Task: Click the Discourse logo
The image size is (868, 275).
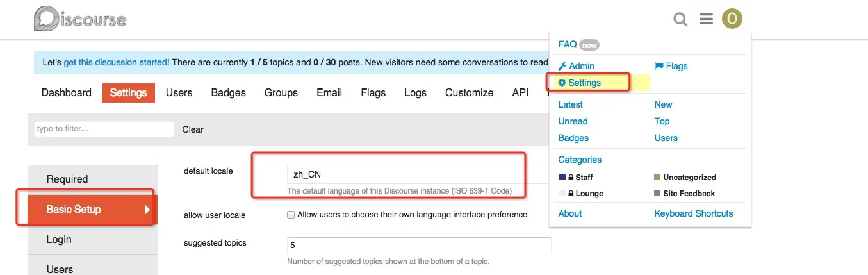Action: click(80, 19)
